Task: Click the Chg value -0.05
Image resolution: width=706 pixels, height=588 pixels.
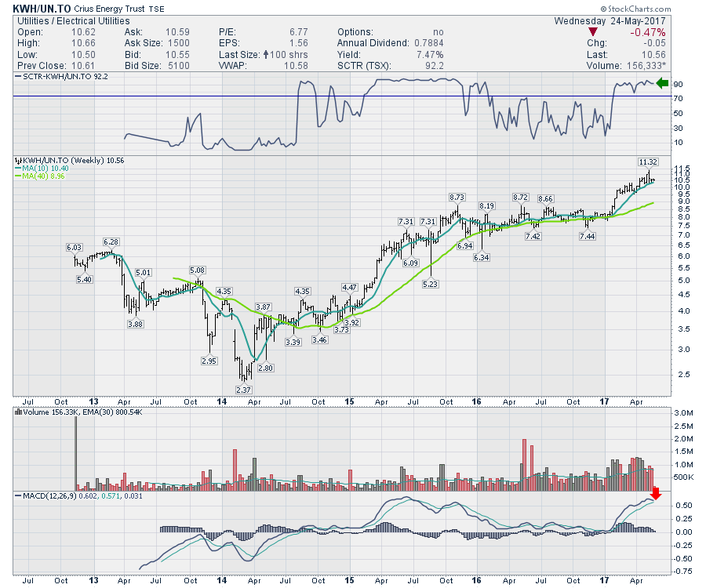Action: click(653, 43)
